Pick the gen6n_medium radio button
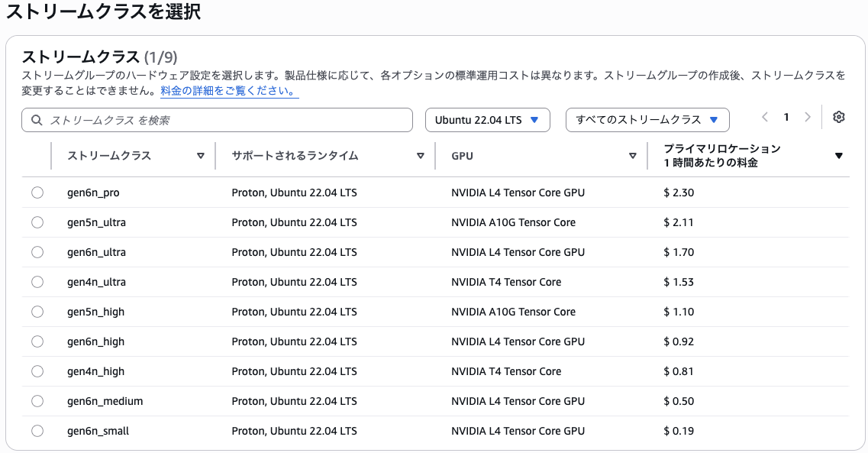This screenshot has height=453, width=868. point(37,401)
